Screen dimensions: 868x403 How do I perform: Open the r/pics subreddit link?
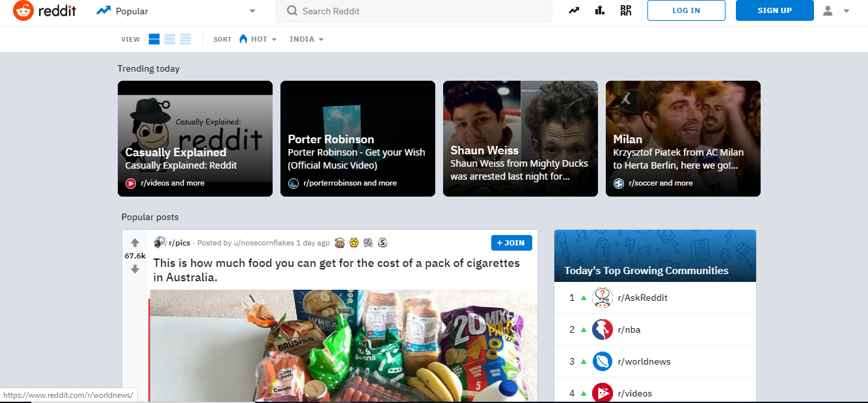(180, 243)
